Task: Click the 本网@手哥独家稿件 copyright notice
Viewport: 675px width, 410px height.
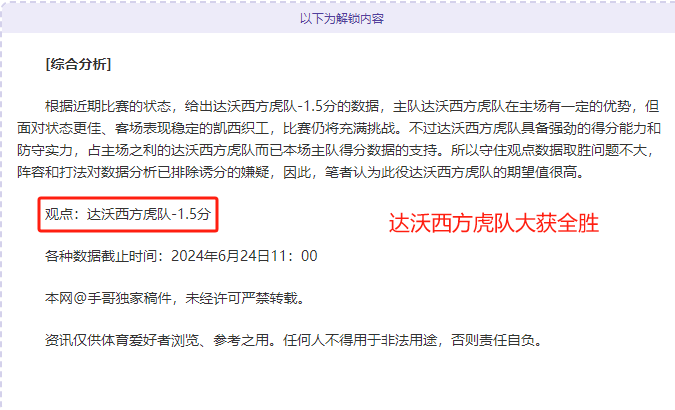Action: [175, 298]
